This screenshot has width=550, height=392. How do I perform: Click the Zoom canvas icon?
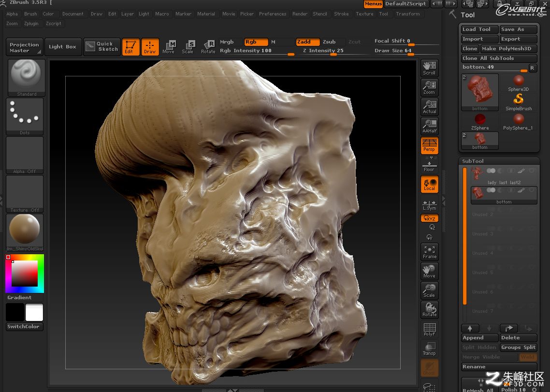[429, 87]
